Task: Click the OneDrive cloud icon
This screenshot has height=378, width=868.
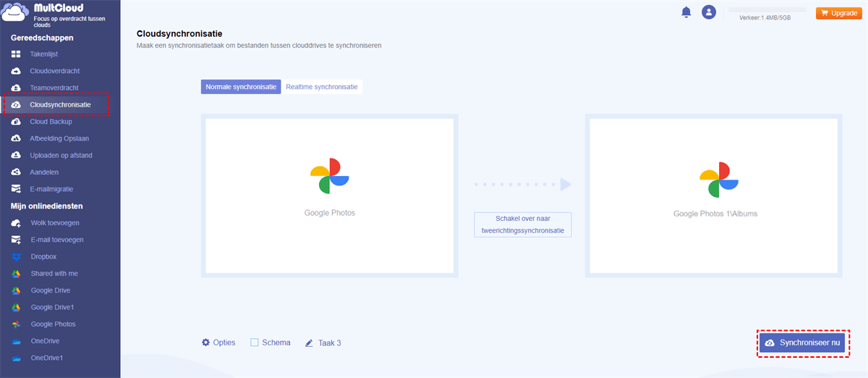Action: pos(16,341)
